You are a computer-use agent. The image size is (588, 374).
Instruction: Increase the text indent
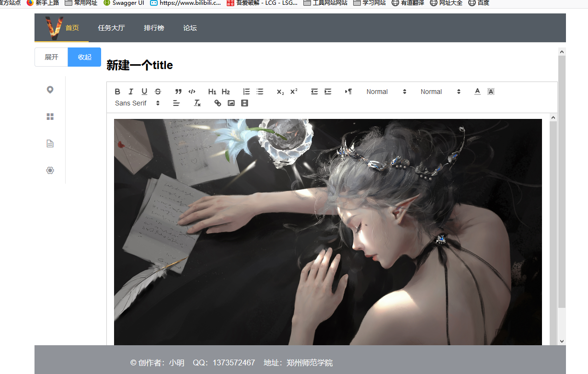tap(328, 92)
